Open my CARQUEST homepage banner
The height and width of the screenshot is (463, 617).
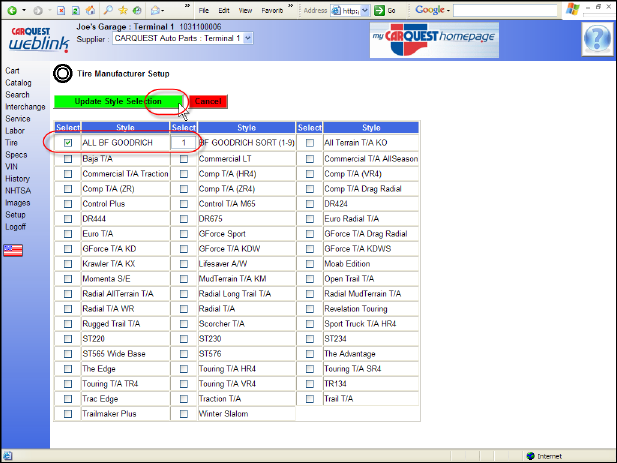pos(434,40)
